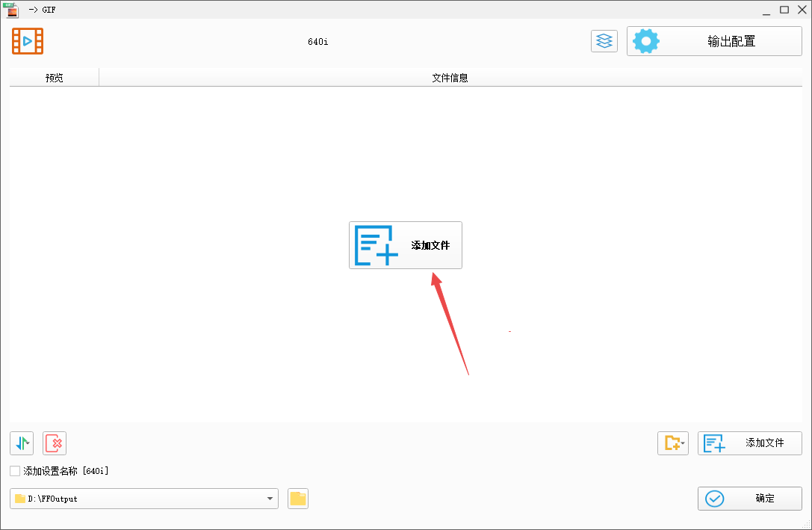Expand the add folder dropdown button
Screen dimensions: 812x530
[x=672, y=443]
